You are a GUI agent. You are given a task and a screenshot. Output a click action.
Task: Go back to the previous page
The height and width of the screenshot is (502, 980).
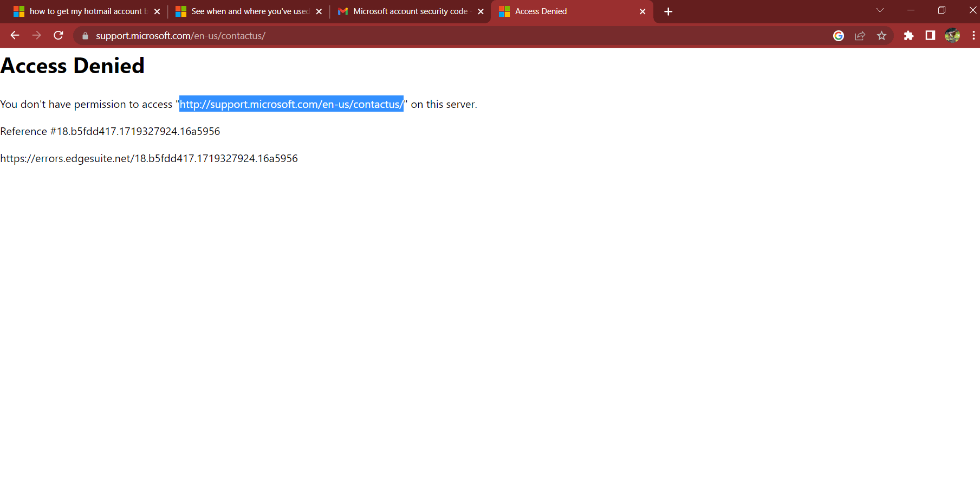tap(15, 36)
